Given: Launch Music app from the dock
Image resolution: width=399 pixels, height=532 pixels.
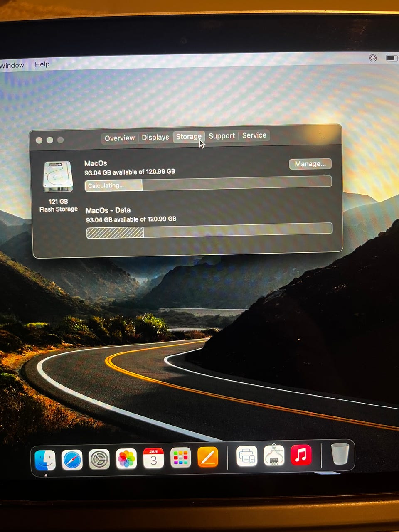Looking at the screenshot, I should pyautogui.click(x=301, y=455).
